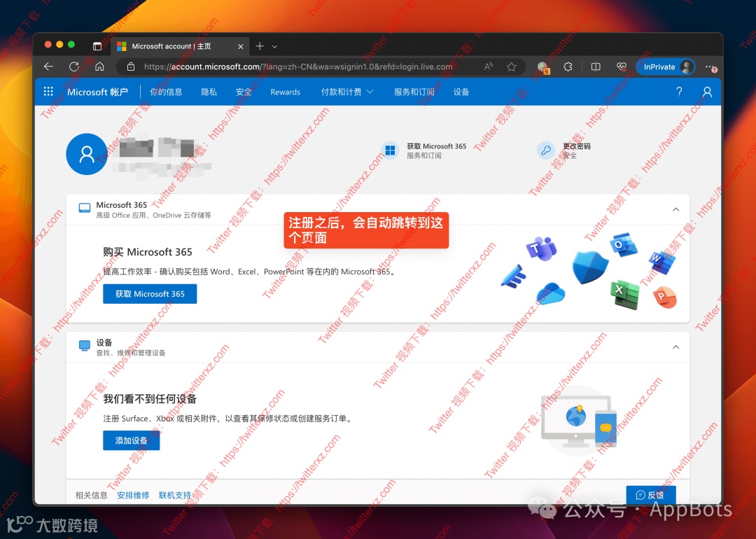Open the help question mark icon
This screenshot has width=756, height=539.
tap(679, 92)
